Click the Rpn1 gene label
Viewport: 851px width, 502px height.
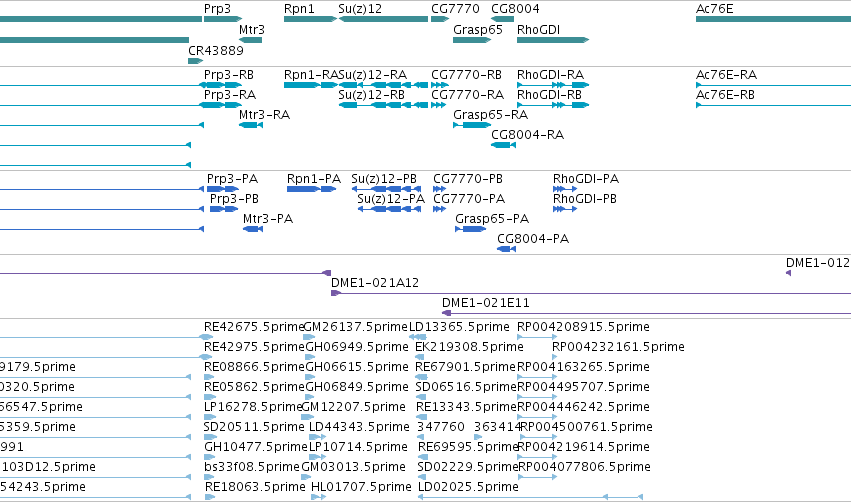pyautogui.click(x=299, y=9)
